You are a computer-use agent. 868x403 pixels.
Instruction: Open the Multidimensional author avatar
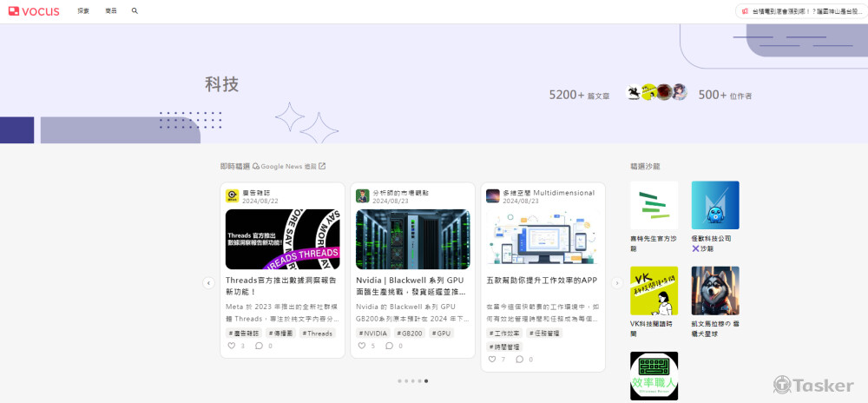[493, 196]
